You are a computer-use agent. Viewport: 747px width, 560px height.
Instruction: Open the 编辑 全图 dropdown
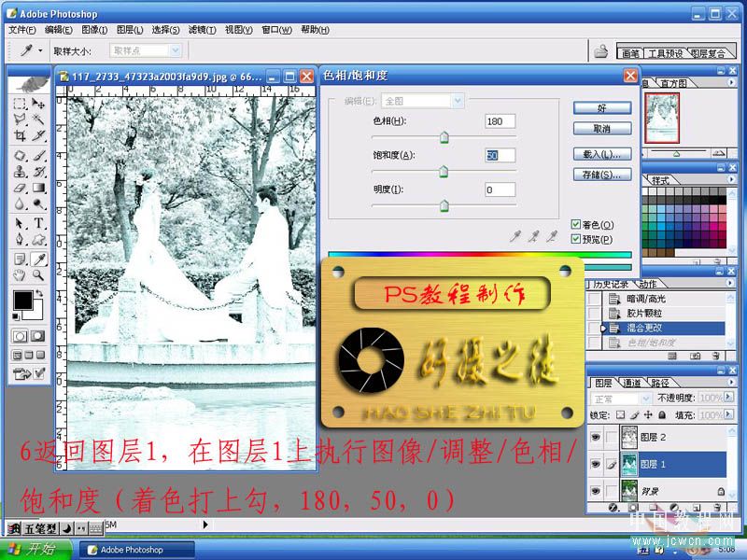(423, 101)
